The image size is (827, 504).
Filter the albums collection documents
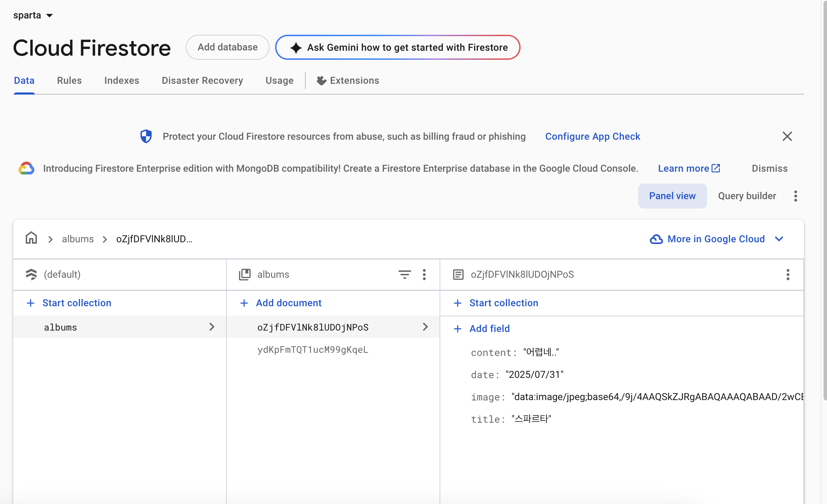[x=405, y=275]
